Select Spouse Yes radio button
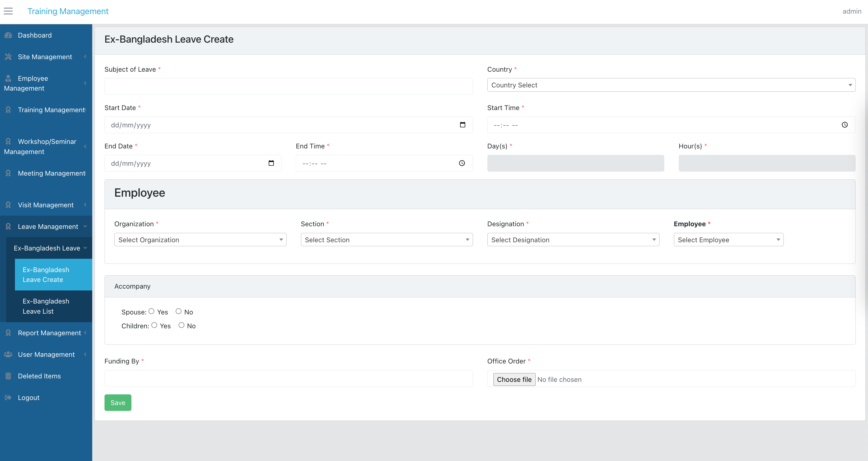The image size is (868, 461). (x=151, y=311)
